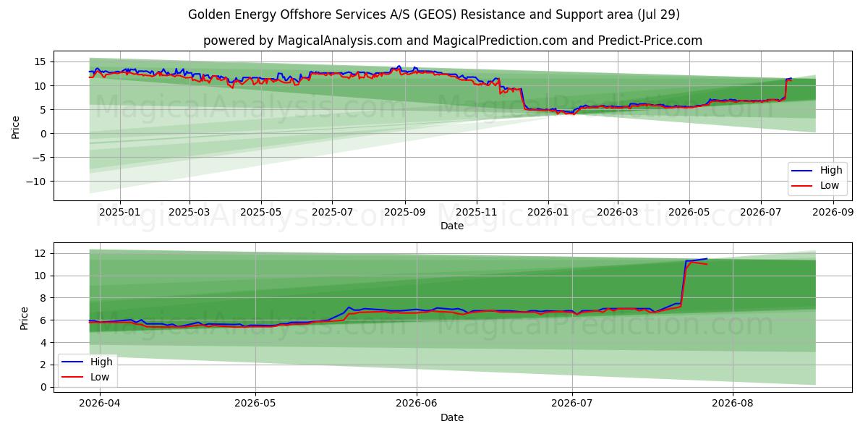Click the price tick labeled 5

[45, 110]
